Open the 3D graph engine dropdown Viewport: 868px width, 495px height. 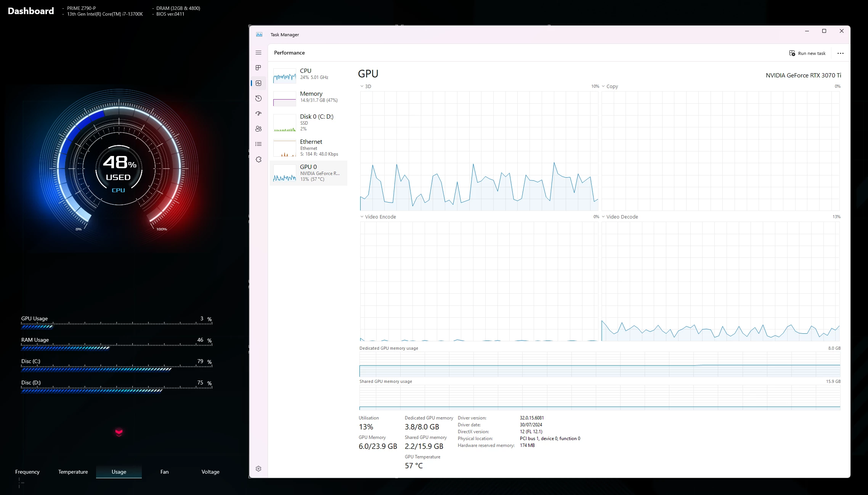[x=366, y=87]
